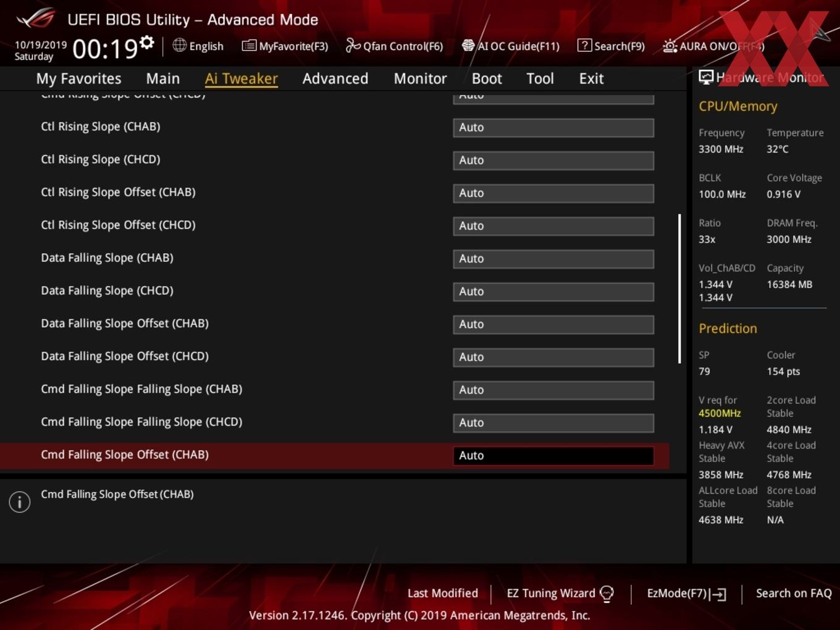Screen dimensions: 840x630
Task: Select Data Falling Slope (CHCD) label
Action: click(107, 290)
